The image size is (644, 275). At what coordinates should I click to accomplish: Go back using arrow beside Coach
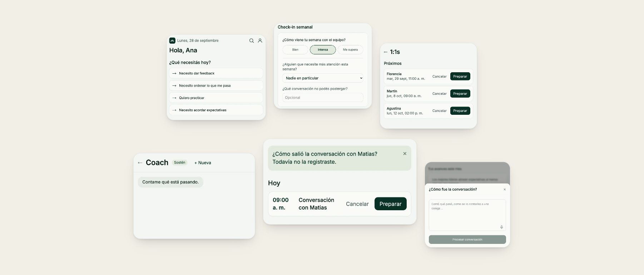(140, 163)
